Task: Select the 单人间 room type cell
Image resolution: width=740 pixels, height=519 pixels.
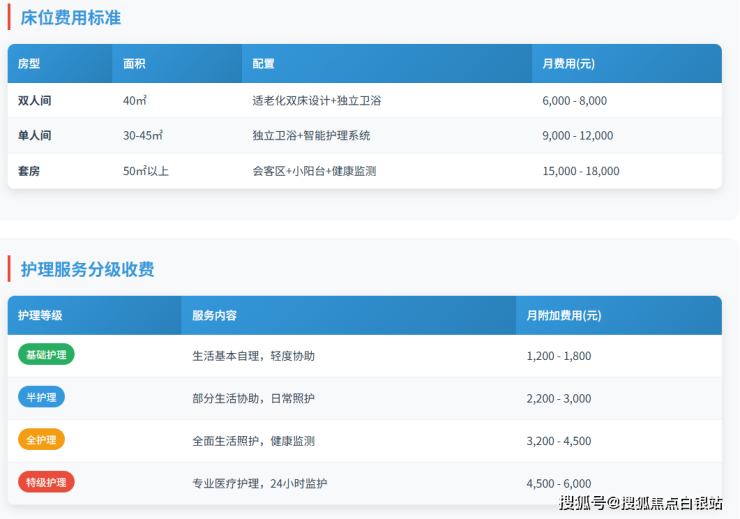Action: (35, 136)
